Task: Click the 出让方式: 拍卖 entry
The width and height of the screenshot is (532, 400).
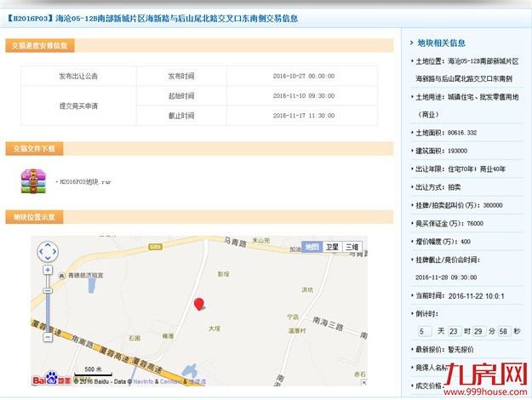Action: 438,187
